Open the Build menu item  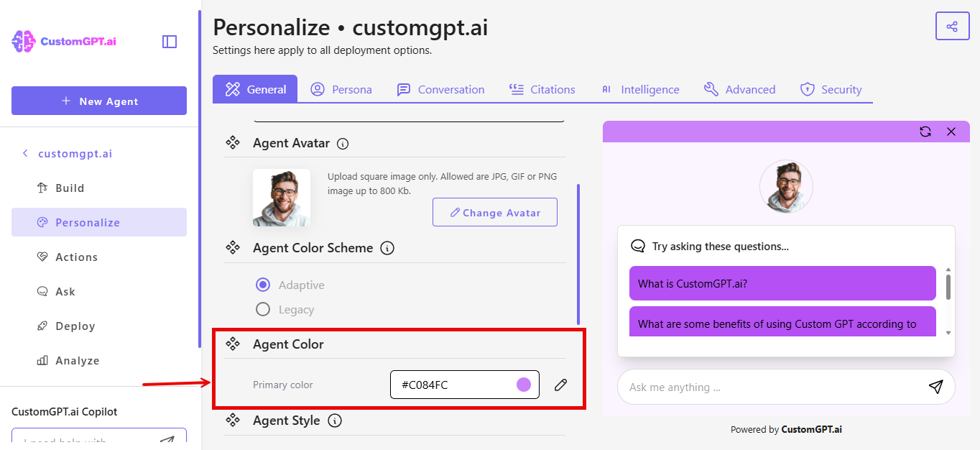pos(99,188)
